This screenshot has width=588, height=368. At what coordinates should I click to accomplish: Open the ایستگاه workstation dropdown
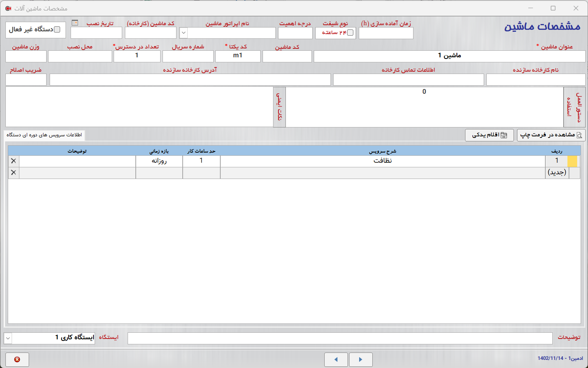tap(8, 338)
